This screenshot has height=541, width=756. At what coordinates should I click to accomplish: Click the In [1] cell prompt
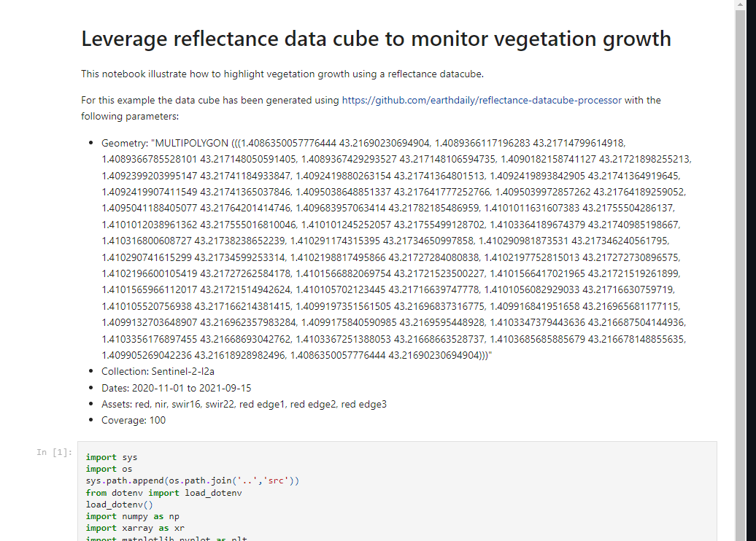(x=55, y=453)
